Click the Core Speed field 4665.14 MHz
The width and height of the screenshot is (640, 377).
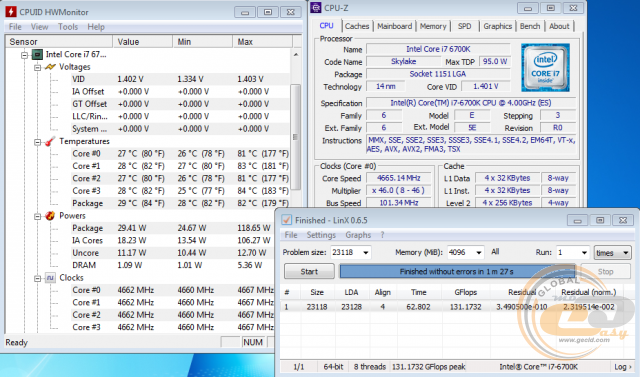click(x=398, y=178)
